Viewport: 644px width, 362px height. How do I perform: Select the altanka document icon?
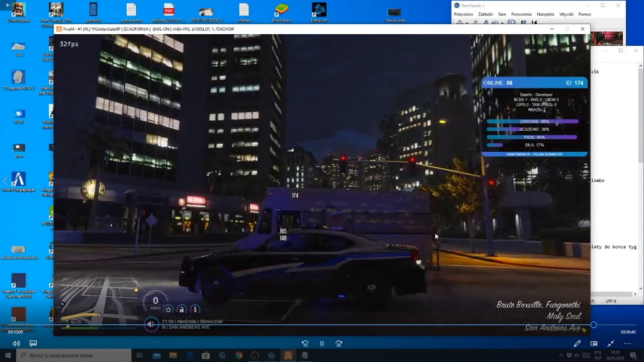(x=244, y=13)
